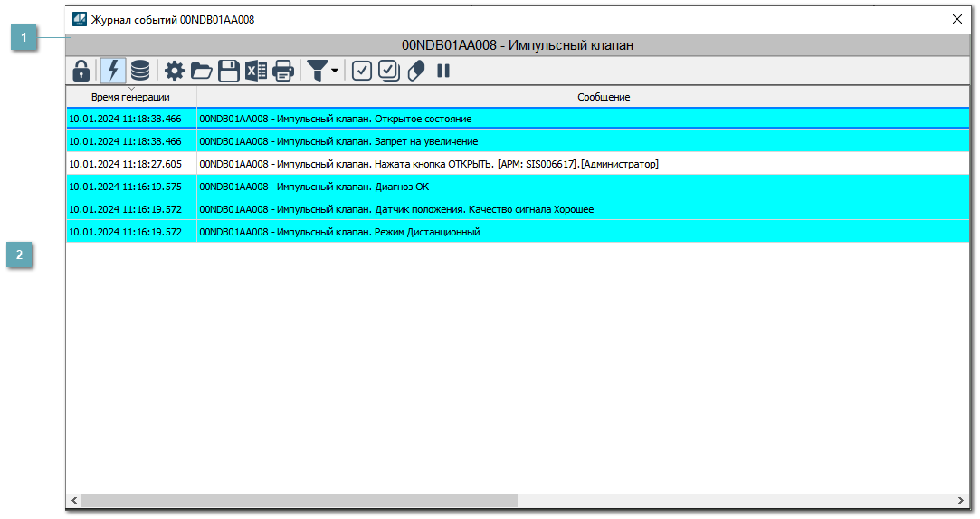The image size is (980, 519).
Task: Sort by the 'Время генерации' column header
Action: coord(131,97)
